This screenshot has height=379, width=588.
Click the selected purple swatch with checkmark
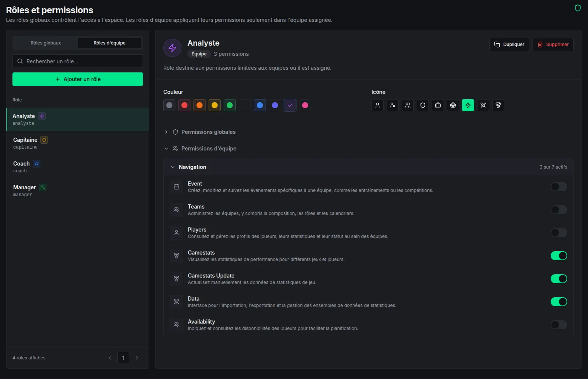(290, 105)
